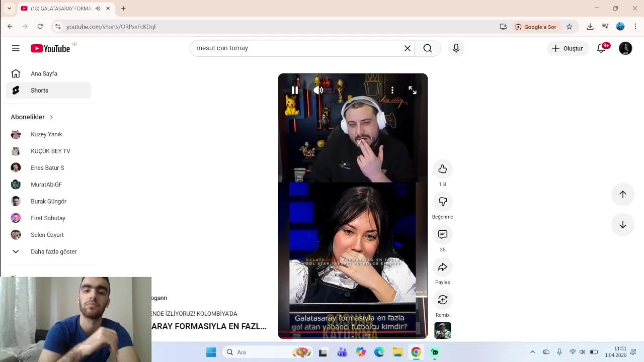The height and width of the screenshot is (362, 644).
Task: Select the GALATASARAY FORMA browser tab
Action: coord(65,9)
